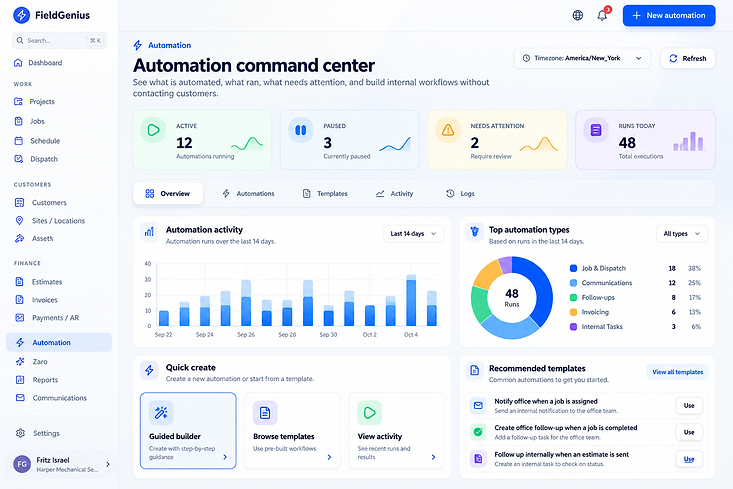Click the Sites / Locations pin icon
The width and height of the screenshot is (733, 489).
(19, 220)
